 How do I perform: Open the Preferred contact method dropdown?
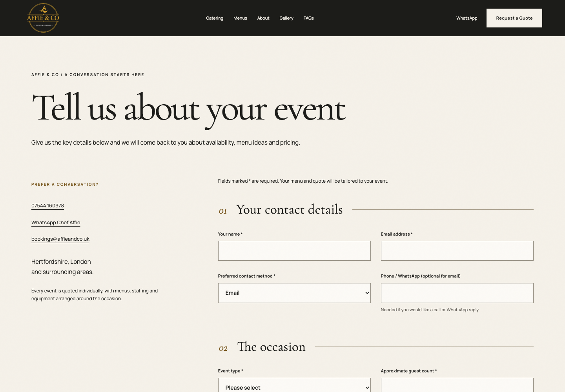[x=294, y=293]
